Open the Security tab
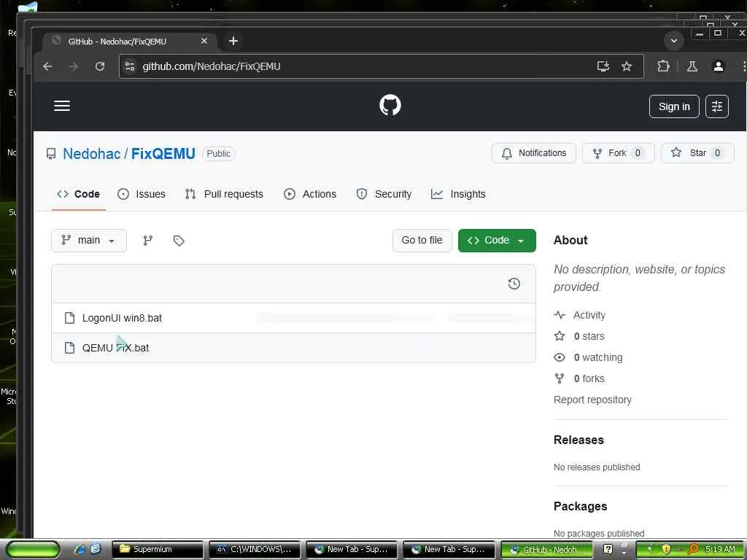This screenshot has width=747, height=560. click(384, 194)
